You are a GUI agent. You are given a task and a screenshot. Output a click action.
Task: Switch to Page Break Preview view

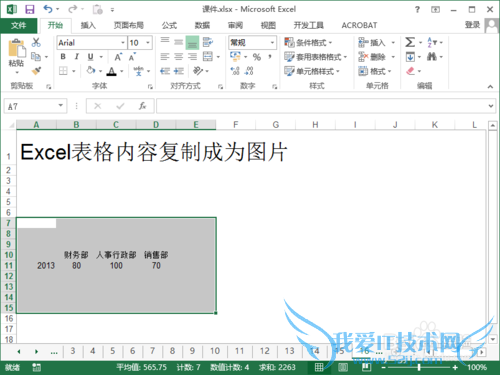click(366, 367)
